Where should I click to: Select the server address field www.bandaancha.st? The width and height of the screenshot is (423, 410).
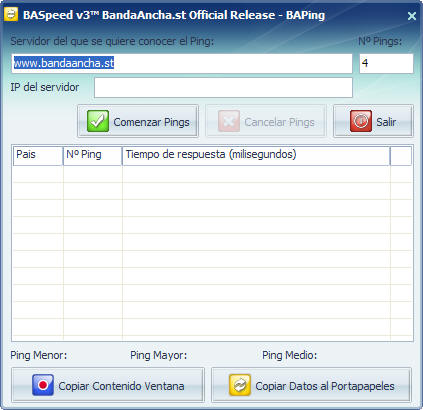point(182,63)
